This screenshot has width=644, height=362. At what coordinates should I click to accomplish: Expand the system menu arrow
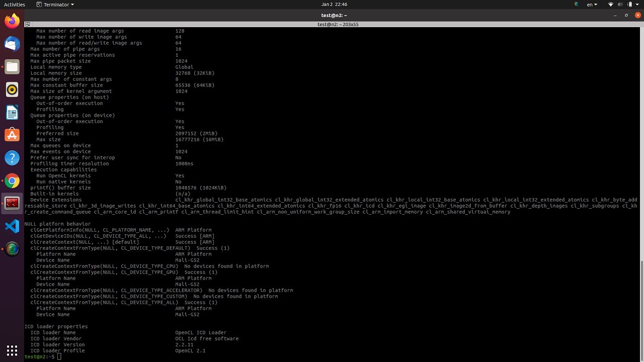click(638, 5)
